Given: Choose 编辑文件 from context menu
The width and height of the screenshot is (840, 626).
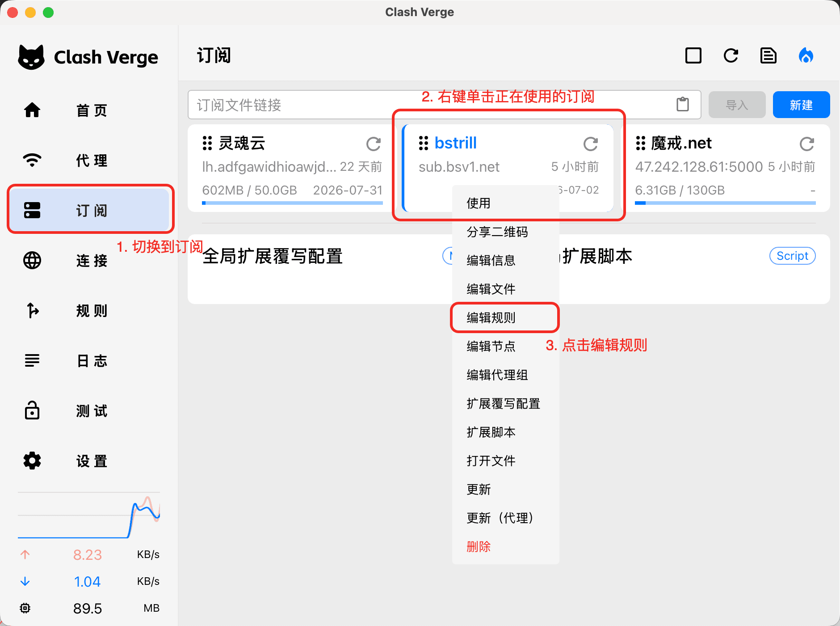Looking at the screenshot, I should 506,289.
